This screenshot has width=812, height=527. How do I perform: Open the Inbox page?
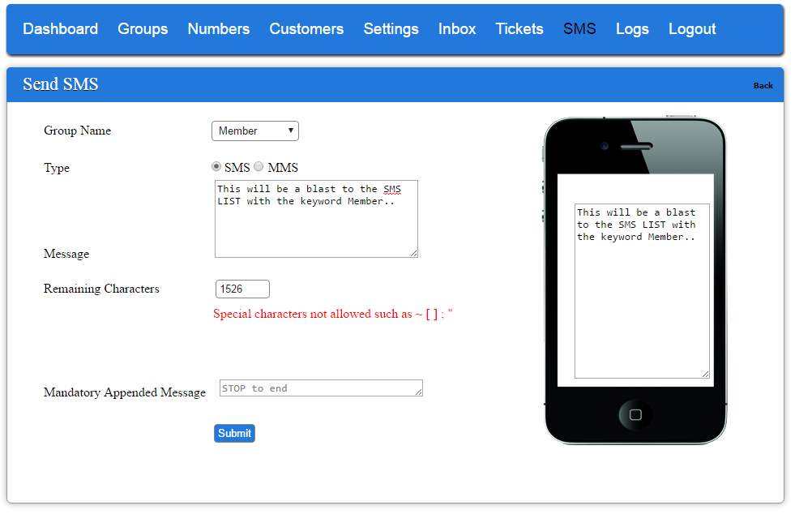457,29
